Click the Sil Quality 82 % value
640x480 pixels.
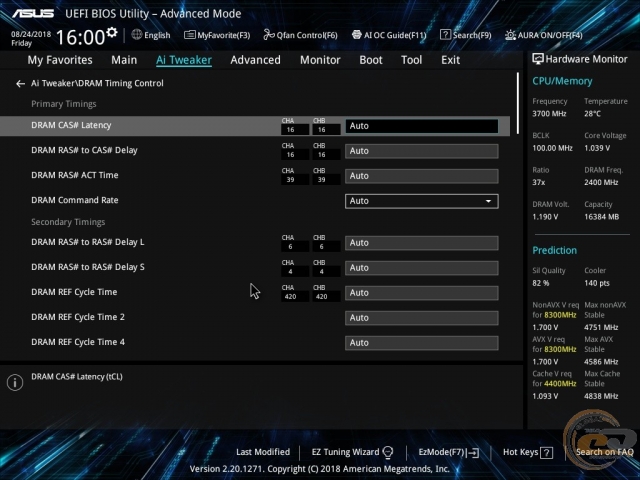(x=540, y=283)
